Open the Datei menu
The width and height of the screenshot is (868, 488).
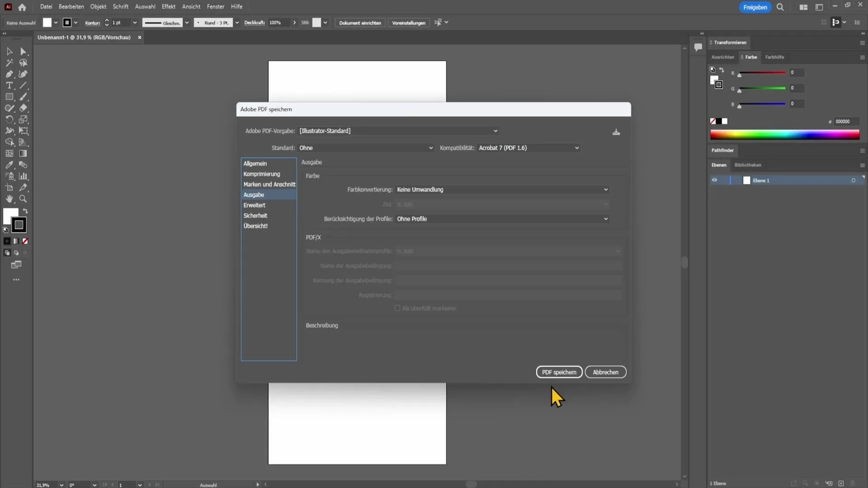point(46,7)
